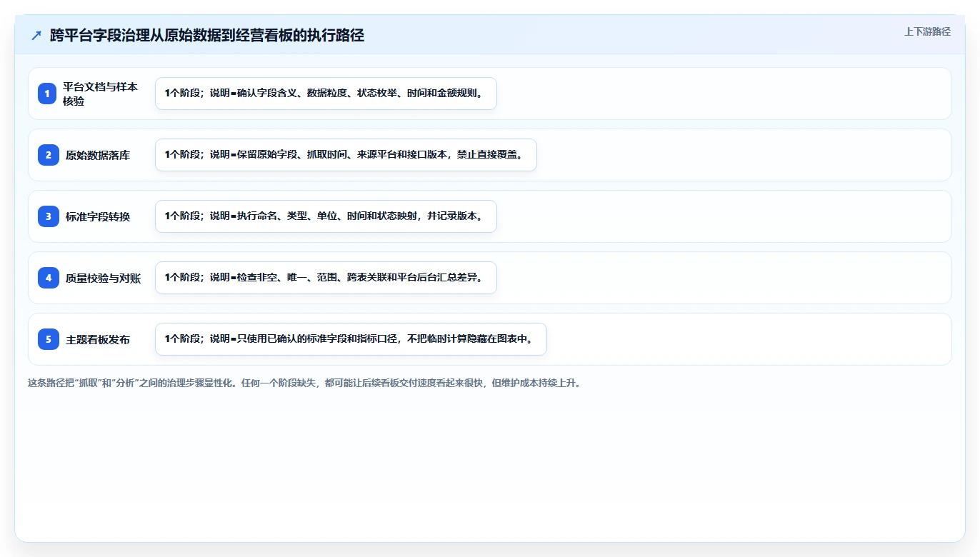Click the 上下游路径 label in header

click(927, 31)
